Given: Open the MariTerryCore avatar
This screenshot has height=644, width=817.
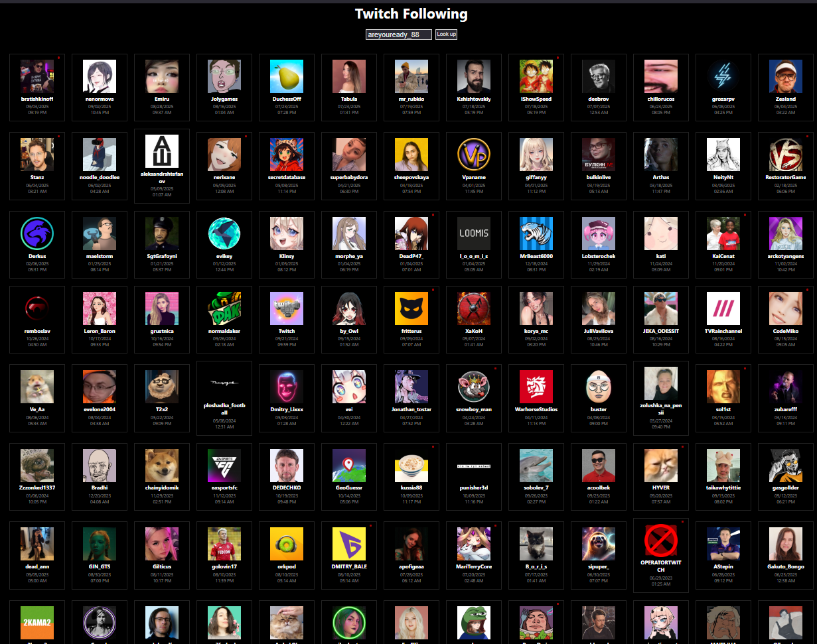Looking at the screenshot, I should (474, 544).
